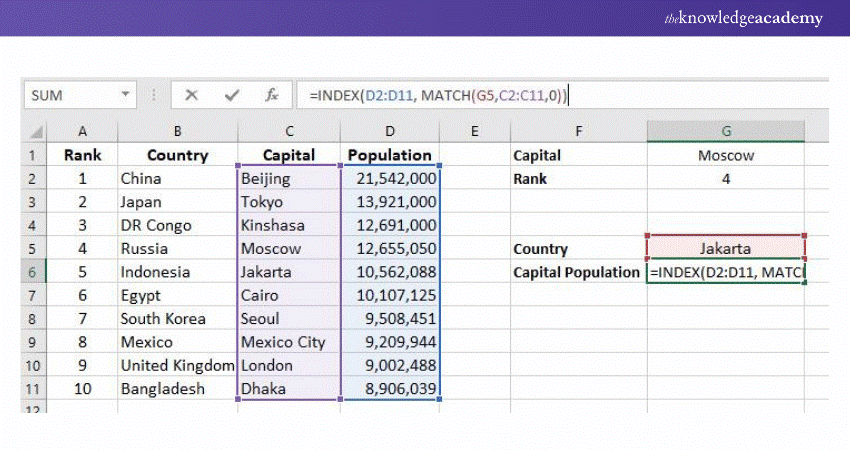The width and height of the screenshot is (850, 450).
Task: Click cell G5 containing Jakarta
Action: (x=725, y=249)
